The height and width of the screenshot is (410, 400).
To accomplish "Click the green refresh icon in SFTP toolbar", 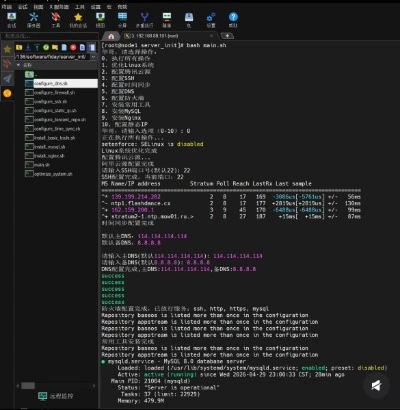I will click(46, 47).
